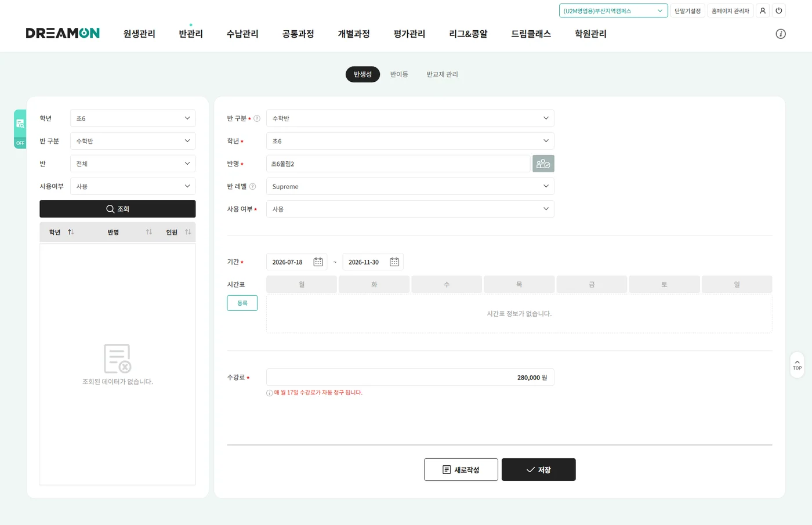
Task: Click the 저장 save button
Action: point(538,469)
